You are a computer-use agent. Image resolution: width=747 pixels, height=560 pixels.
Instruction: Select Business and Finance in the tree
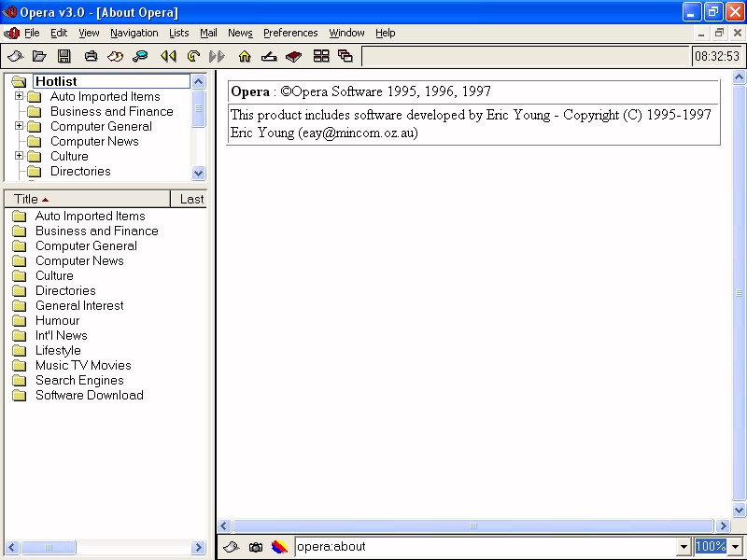(x=112, y=111)
